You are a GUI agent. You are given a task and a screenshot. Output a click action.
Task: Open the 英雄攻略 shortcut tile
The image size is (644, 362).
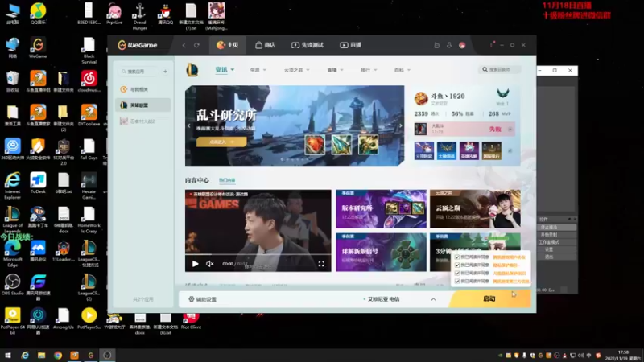pos(469,150)
